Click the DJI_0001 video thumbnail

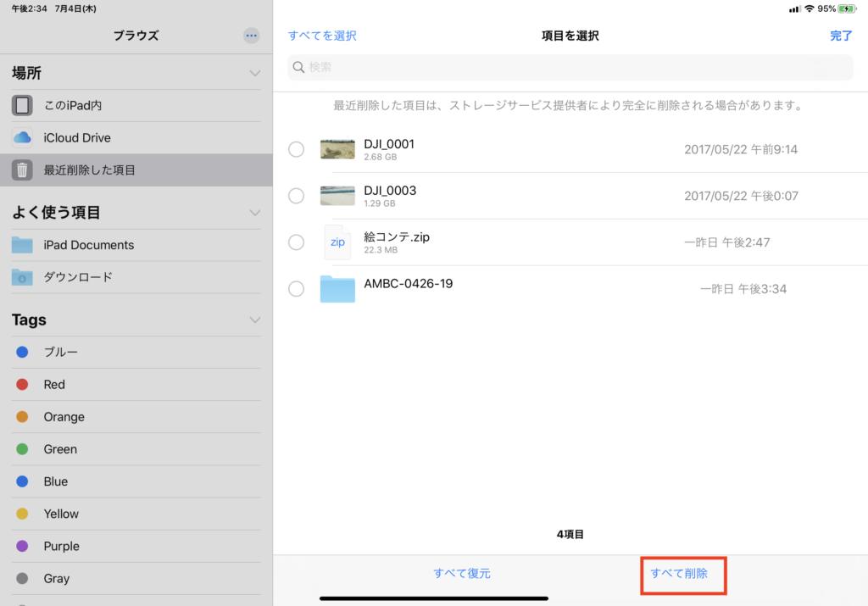click(337, 149)
